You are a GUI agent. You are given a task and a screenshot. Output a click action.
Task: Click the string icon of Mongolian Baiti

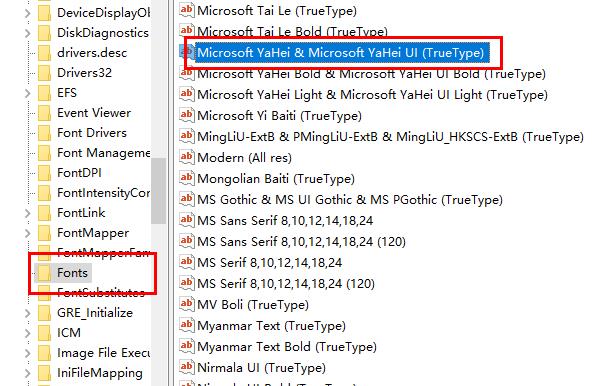(x=187, y=178)
